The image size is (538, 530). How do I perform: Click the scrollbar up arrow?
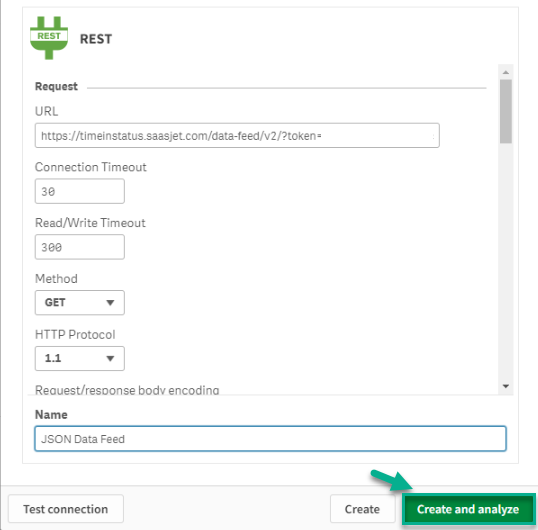[x=506, y=72]
